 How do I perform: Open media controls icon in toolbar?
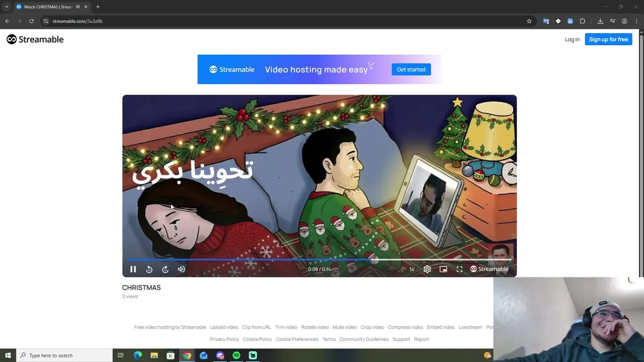pos(612,21)
